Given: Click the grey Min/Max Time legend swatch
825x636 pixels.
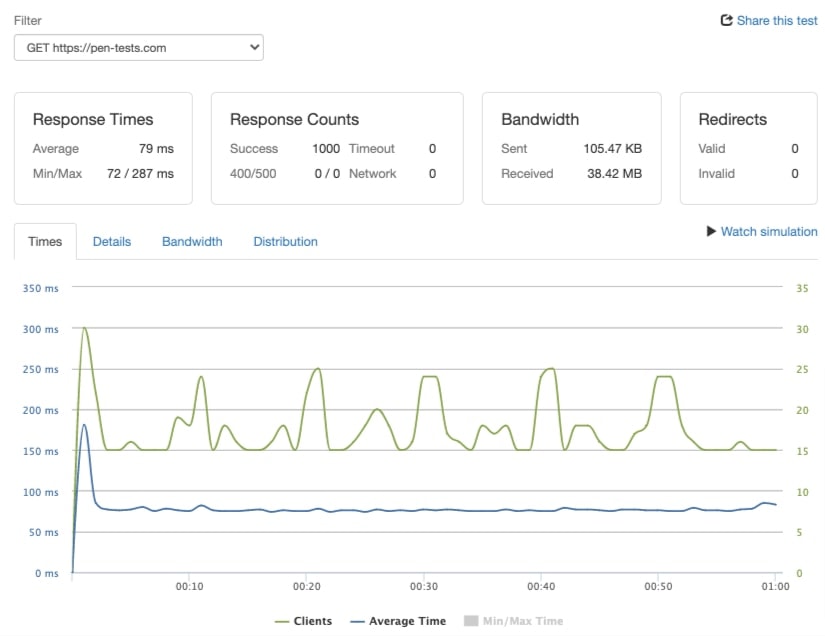Looking at the screenshot, I should (x=471, y=621).
